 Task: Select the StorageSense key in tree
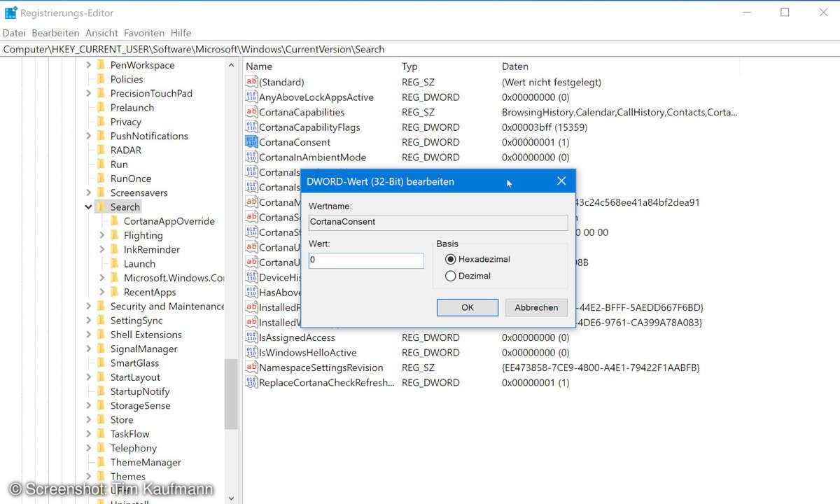(140, 406)
